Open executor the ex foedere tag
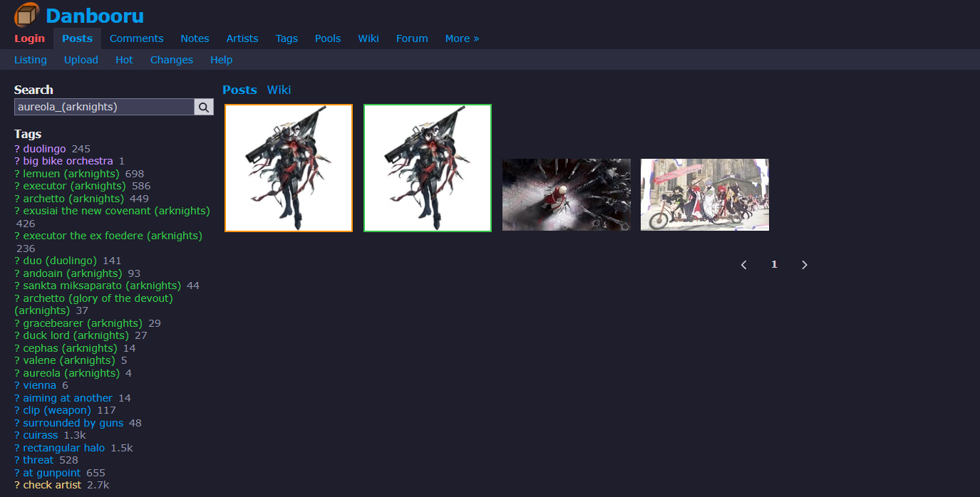 tap(113, 236)
